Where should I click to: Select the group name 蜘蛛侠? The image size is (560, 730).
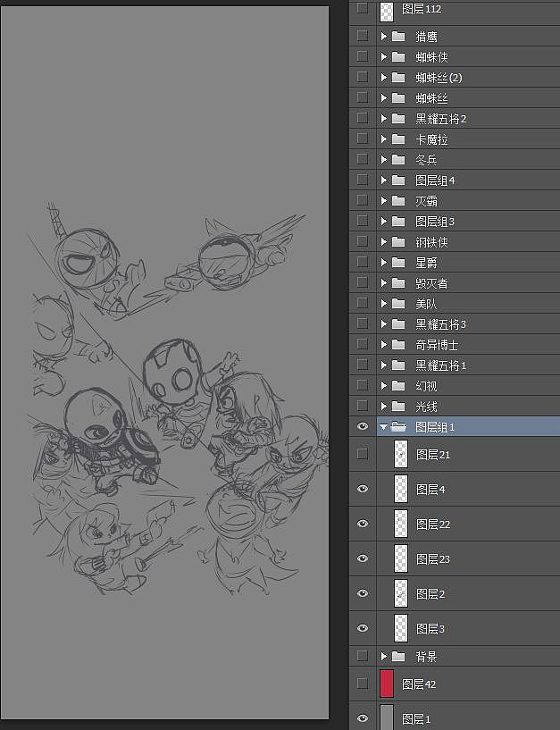tap(431, 57)
